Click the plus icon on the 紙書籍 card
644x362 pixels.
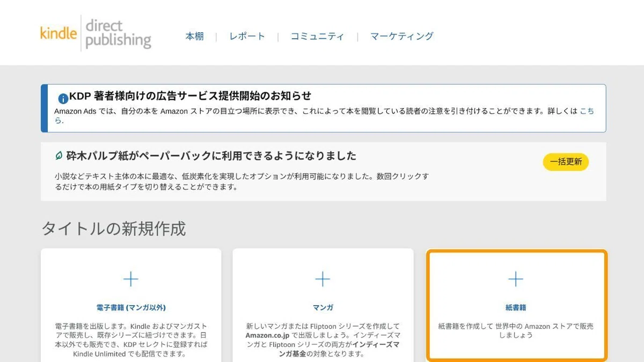click(516, 279)
